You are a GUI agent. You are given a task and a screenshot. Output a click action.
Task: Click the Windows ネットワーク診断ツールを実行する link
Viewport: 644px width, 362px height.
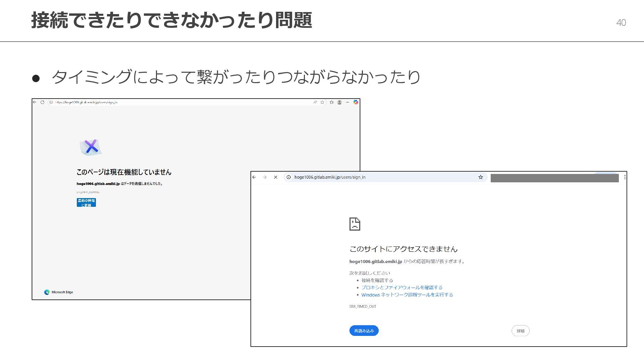[x=407, y=295]
